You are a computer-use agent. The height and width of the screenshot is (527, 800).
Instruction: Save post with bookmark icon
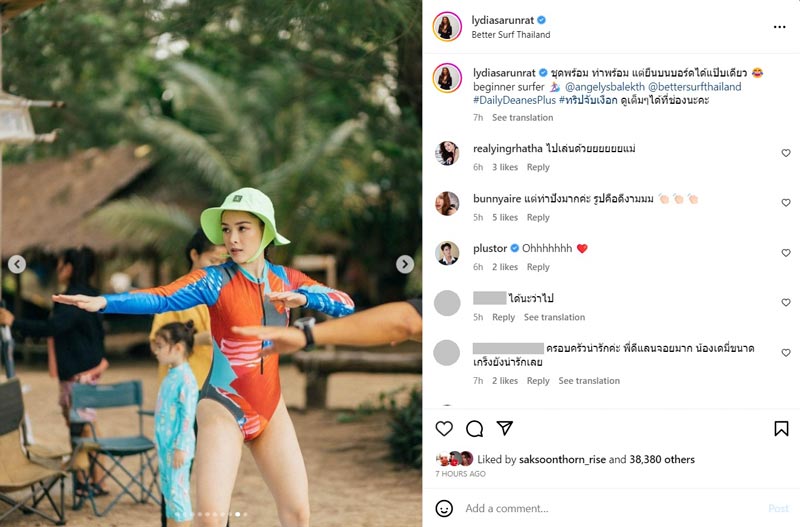coord(781,428)
